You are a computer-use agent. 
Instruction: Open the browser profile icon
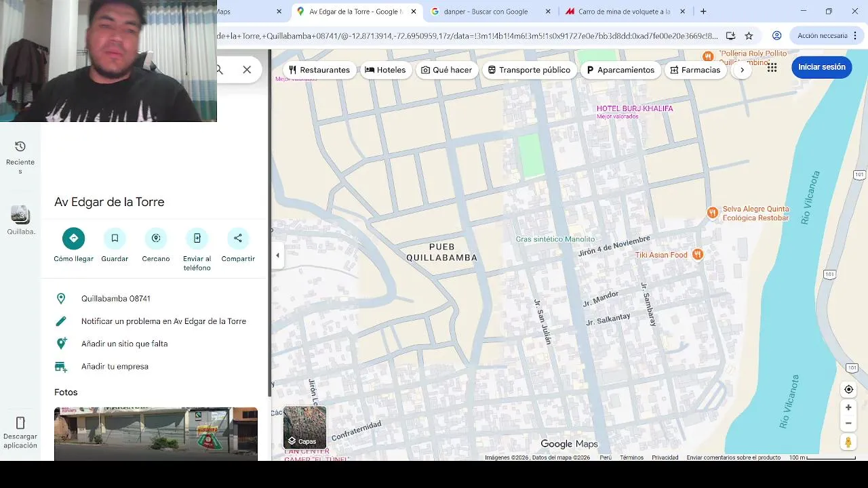point(777,36)
